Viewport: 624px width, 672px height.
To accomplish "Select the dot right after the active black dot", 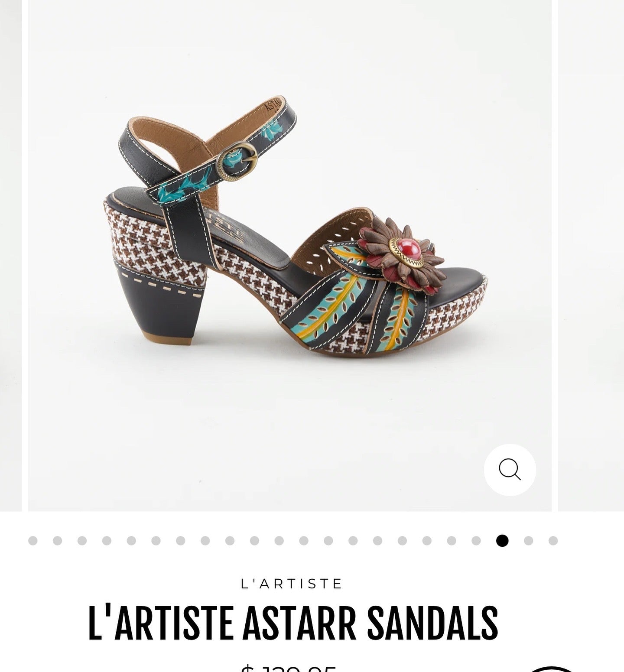I will [x=528, y=541].
